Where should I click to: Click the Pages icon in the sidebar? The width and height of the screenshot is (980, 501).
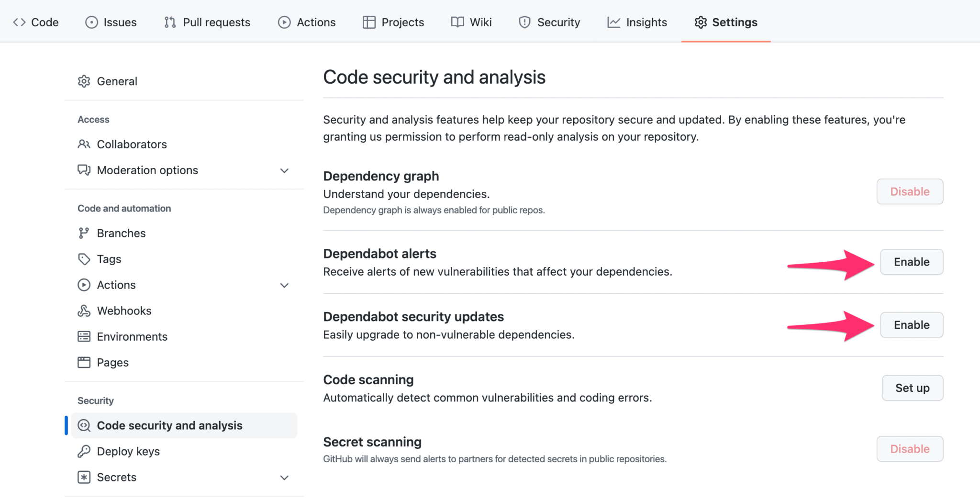(x=84, y=362)
